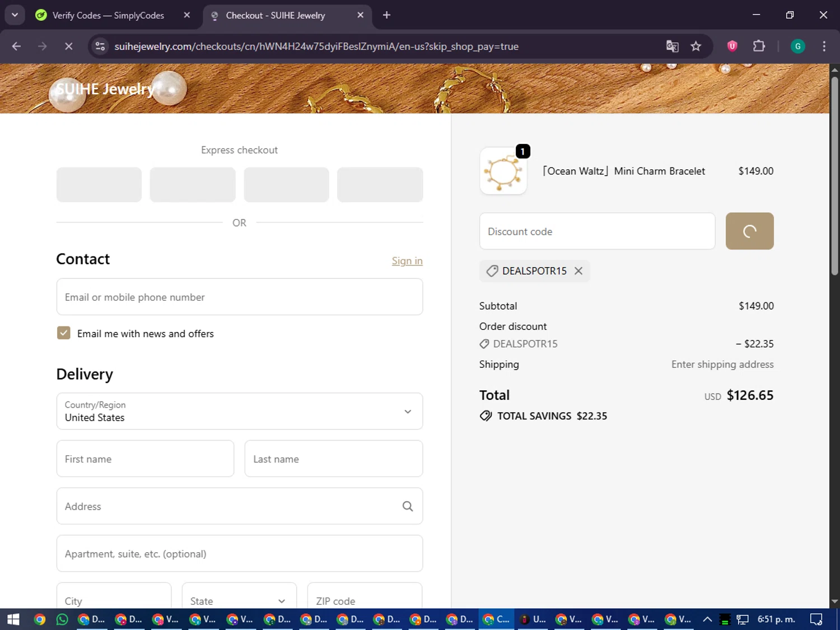
Task: Click the last express checkout button
Action: 380,185
